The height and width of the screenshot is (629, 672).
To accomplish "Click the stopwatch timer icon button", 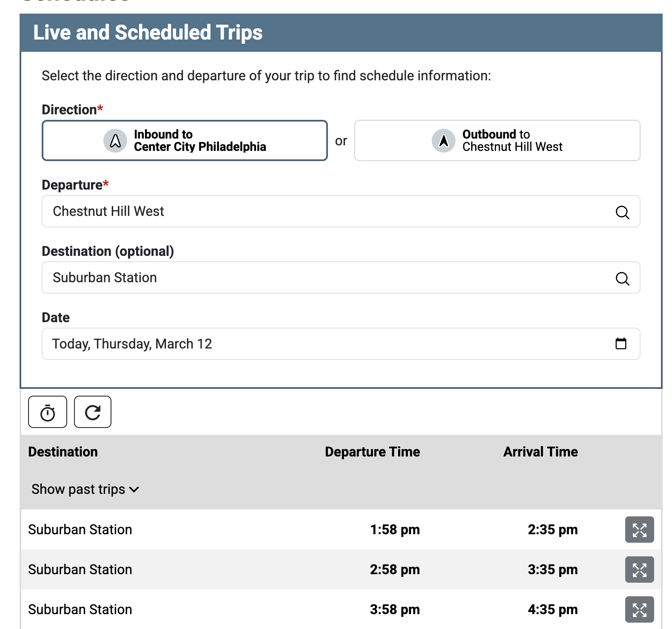I will (x=48, y=412).
